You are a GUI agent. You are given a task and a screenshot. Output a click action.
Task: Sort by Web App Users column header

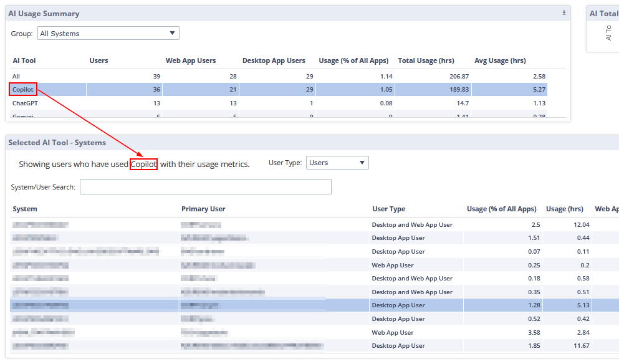[191, 60]
